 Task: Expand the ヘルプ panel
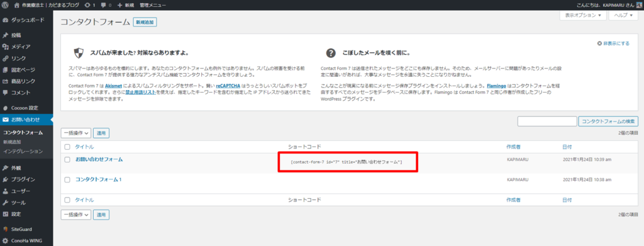coord(623,15)
